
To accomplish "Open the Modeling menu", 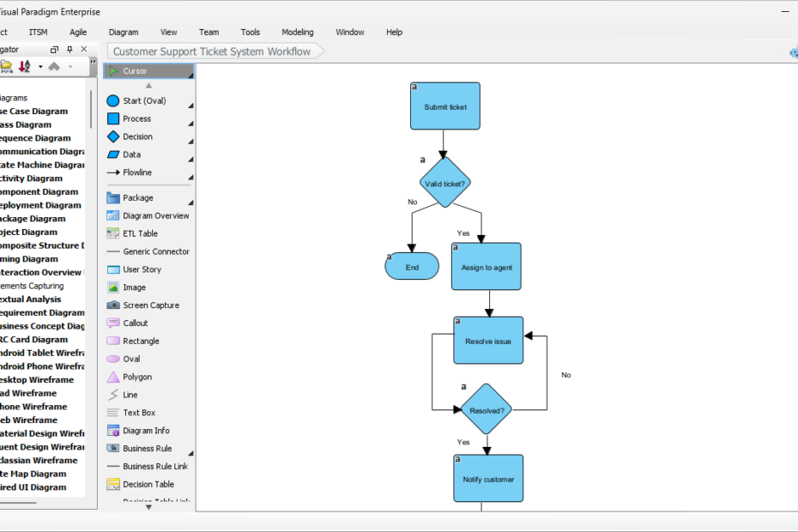I will [x=297, y=32].
